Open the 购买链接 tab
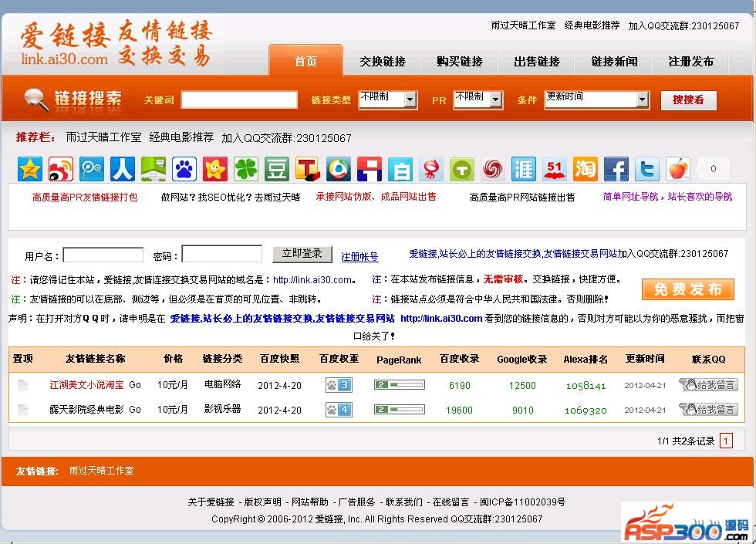 coord(460,61)
